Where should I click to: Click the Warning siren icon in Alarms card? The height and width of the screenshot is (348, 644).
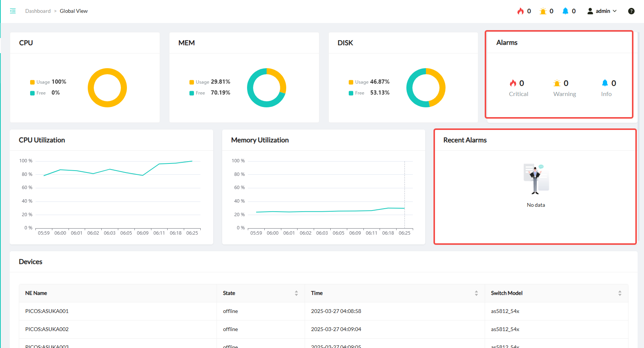(x=557, y=83)
